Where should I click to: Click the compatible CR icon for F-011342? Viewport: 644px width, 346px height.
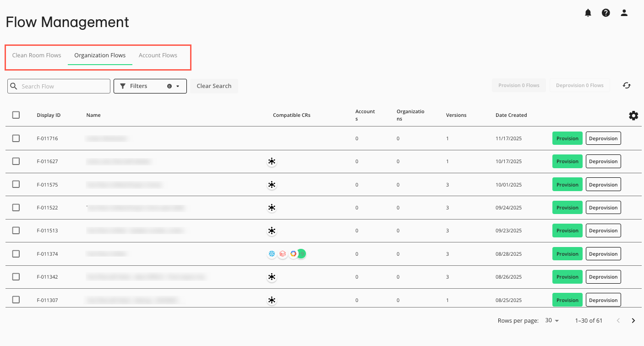click(x=272, y=277)
